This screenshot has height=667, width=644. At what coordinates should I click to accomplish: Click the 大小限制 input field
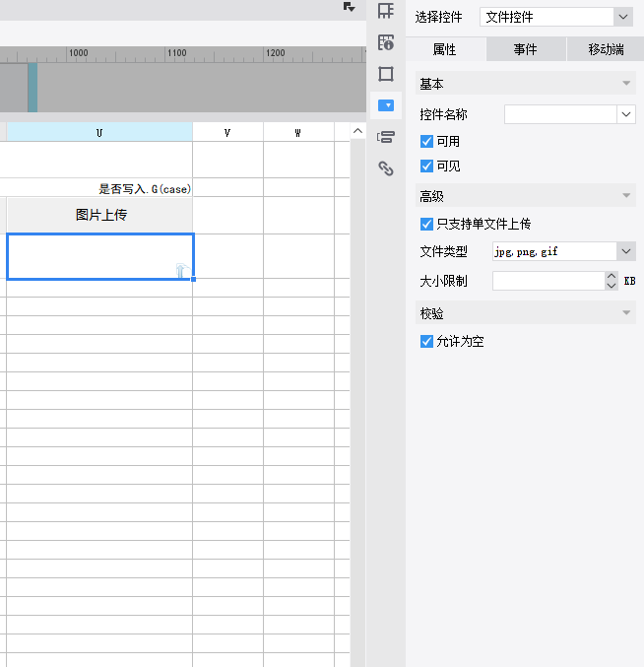pos(548,281)
